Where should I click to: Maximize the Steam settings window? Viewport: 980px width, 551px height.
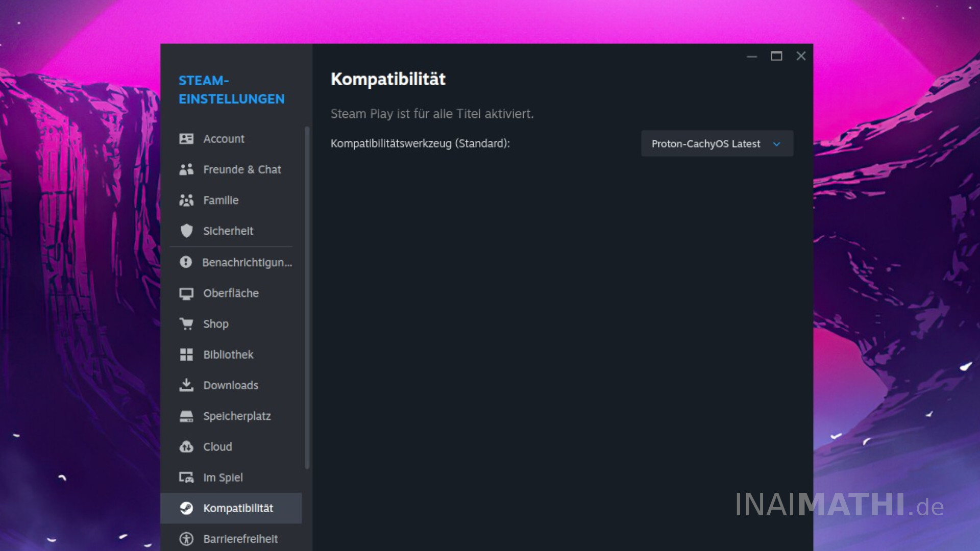coord(776,56)
